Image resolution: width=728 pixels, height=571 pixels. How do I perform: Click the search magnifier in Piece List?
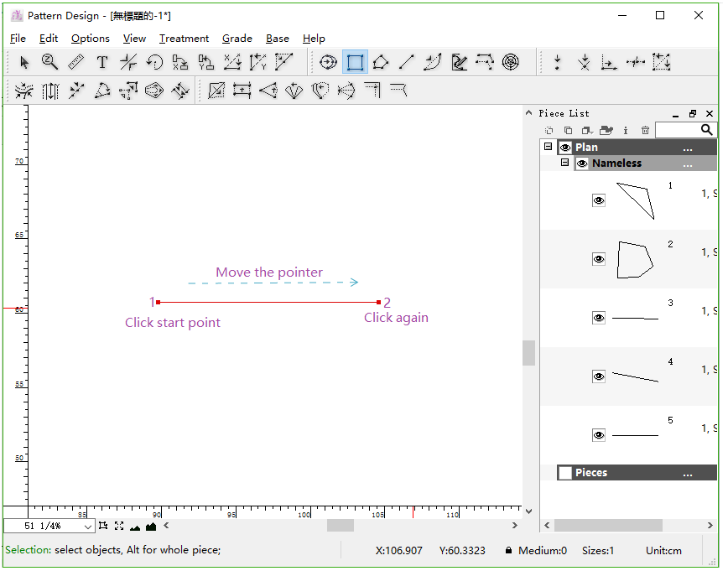pos(707,130)
